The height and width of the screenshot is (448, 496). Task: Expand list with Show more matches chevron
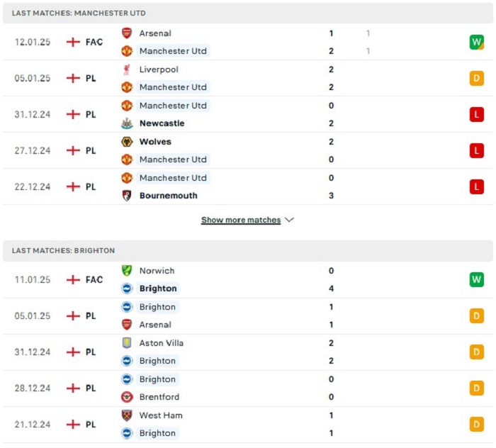pos(289,220)
